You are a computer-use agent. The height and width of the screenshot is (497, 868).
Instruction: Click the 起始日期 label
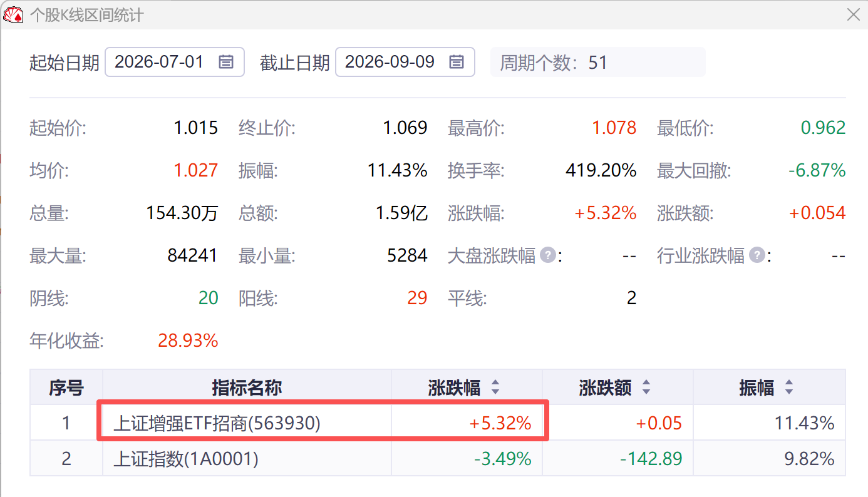pos(65,62)
